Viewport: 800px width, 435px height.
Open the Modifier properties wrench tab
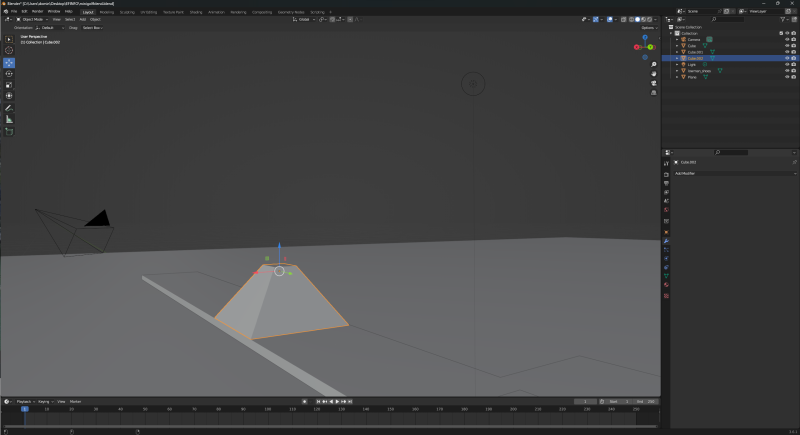666,241
